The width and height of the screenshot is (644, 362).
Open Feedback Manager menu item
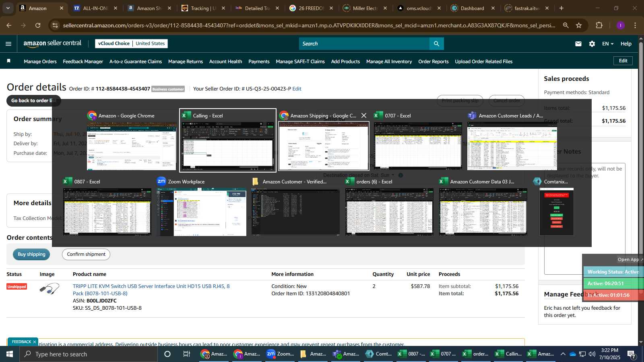(x=83, y=62)
